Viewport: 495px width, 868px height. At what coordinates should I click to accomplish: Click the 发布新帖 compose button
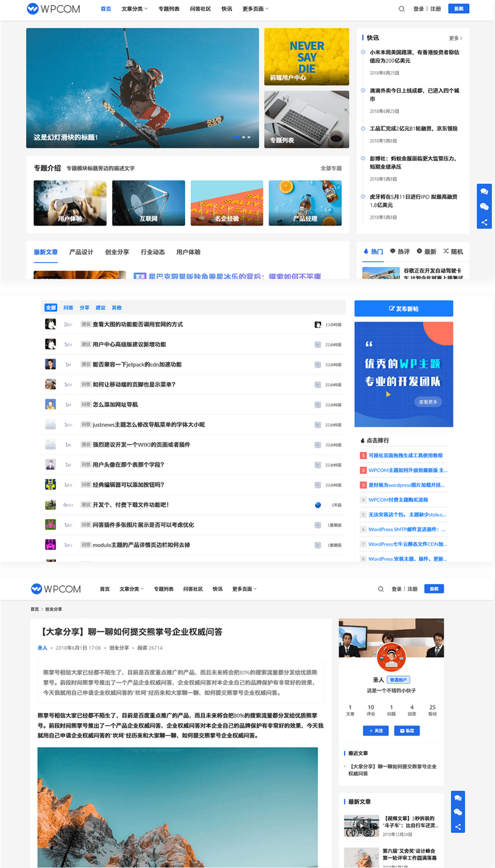(403, 308)
